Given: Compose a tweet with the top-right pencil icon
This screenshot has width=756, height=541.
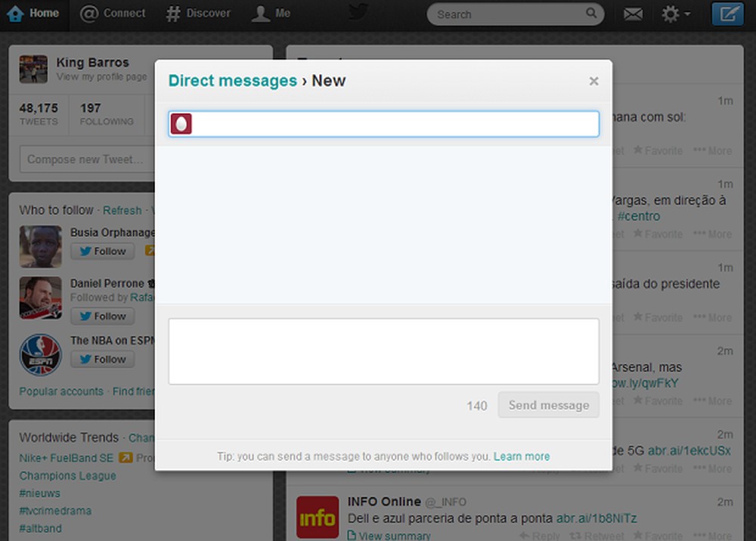Looking at the screenshot, I should [x=729, y=13].
